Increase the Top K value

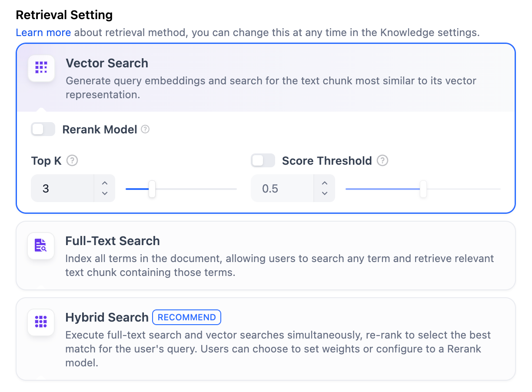105,183
